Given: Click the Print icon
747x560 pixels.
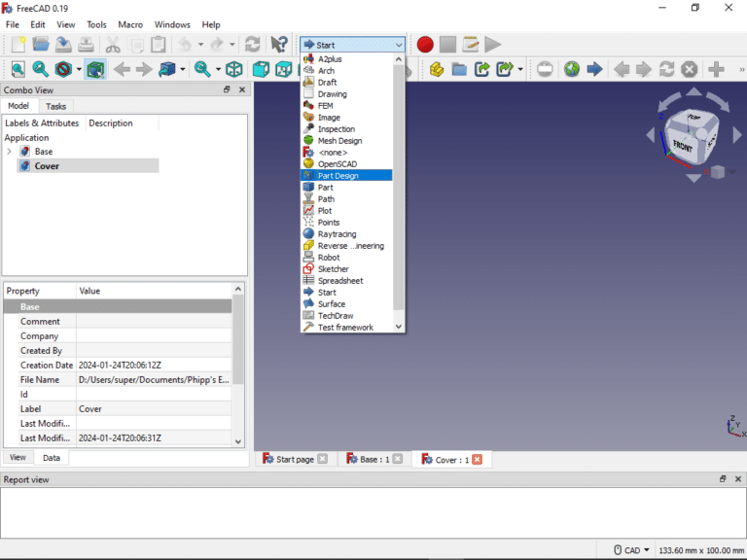Looking at the screenshot, I should click(86, 45).
